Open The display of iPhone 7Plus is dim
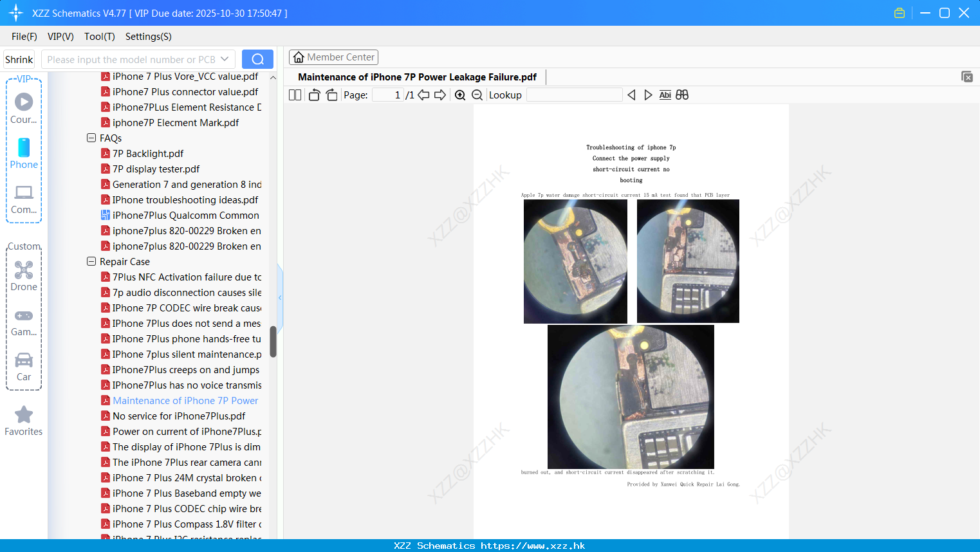The height and width of the screenshot is (552, 980). tap(181, 447)
